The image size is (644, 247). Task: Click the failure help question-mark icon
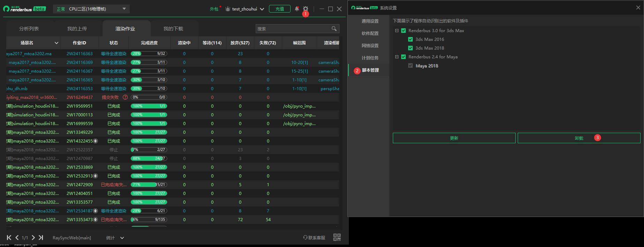pos(125,97)
